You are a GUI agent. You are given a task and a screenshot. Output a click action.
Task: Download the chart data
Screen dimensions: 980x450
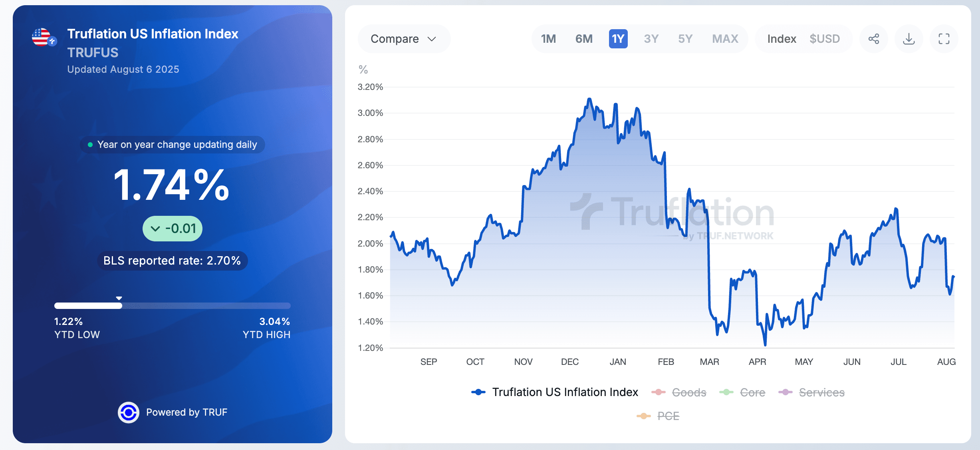point(909,39)
